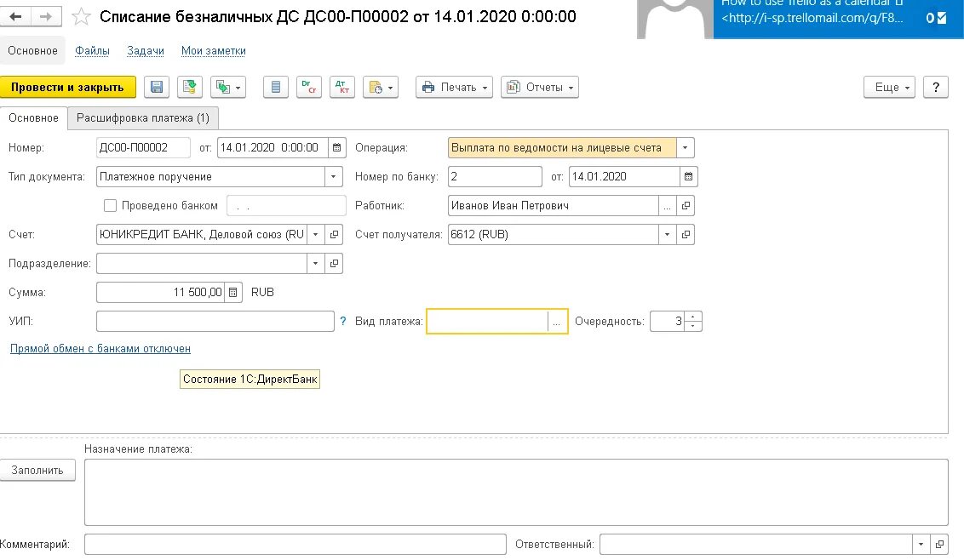
Task: Open calendar for bank date 14.01.2020
Action: 689,176
